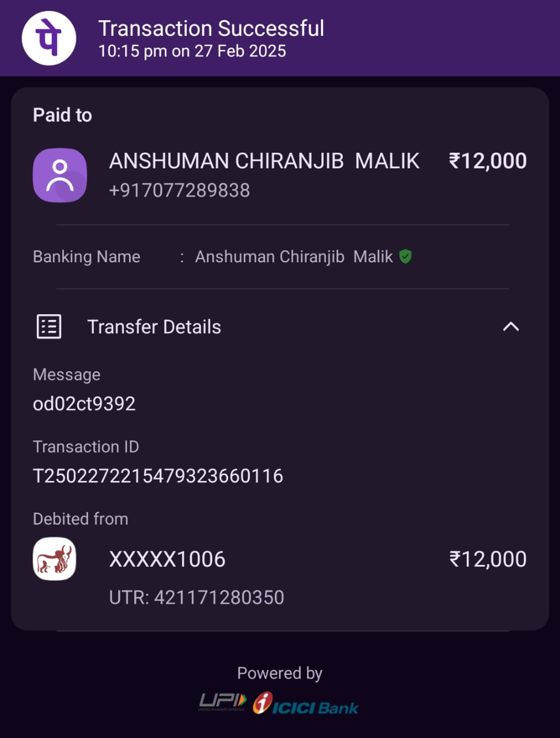560x738 pixels.
Task: Click the purple recipient profile avatar
Action: tap(60, 175)
